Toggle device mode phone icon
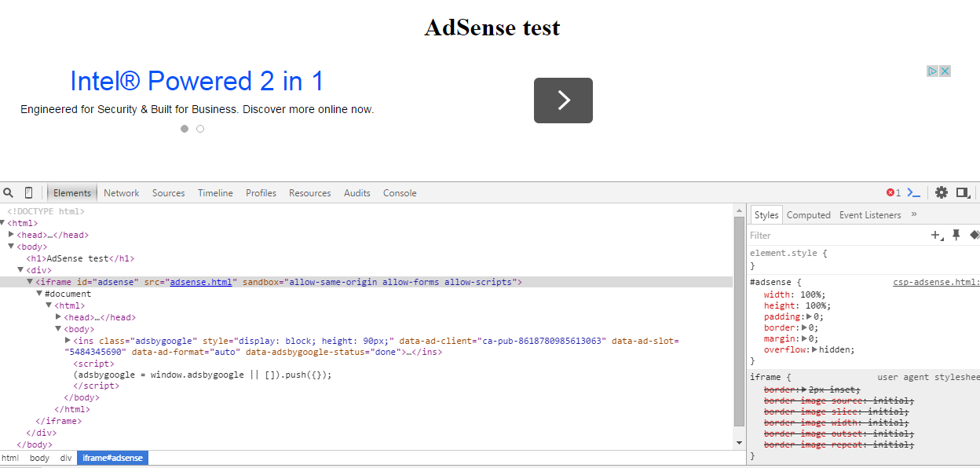The width and height of the screenshot is (980, 468). coord(29,192)
